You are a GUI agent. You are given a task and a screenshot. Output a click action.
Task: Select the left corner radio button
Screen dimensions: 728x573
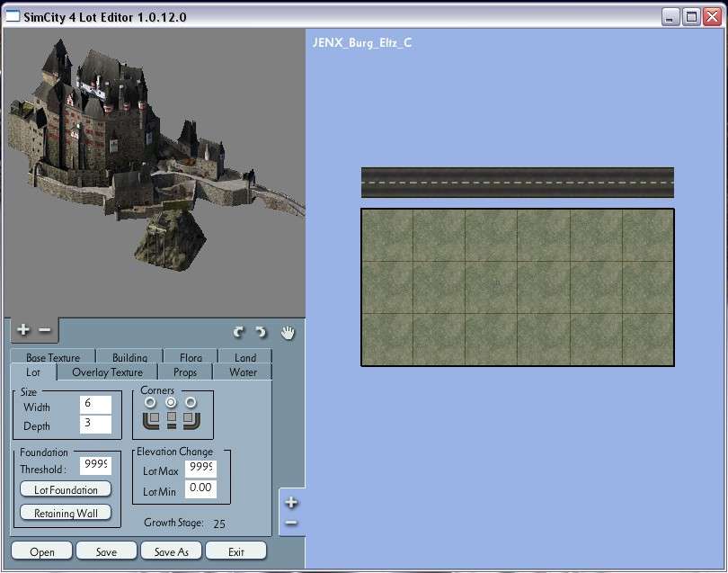point(150,402)
